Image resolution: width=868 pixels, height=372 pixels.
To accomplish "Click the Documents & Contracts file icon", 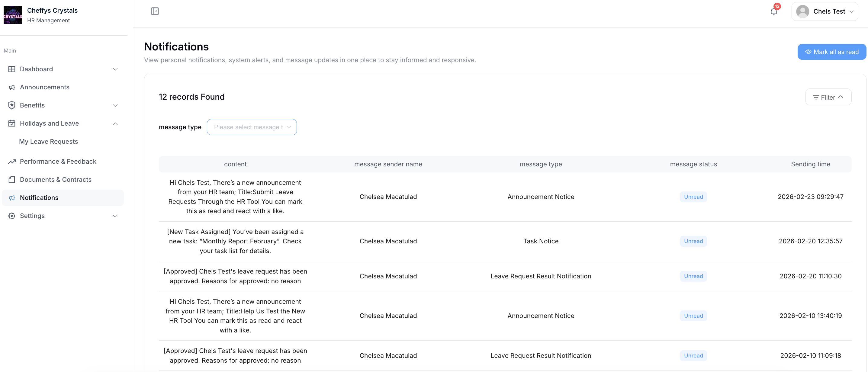I will coord(12,180).
